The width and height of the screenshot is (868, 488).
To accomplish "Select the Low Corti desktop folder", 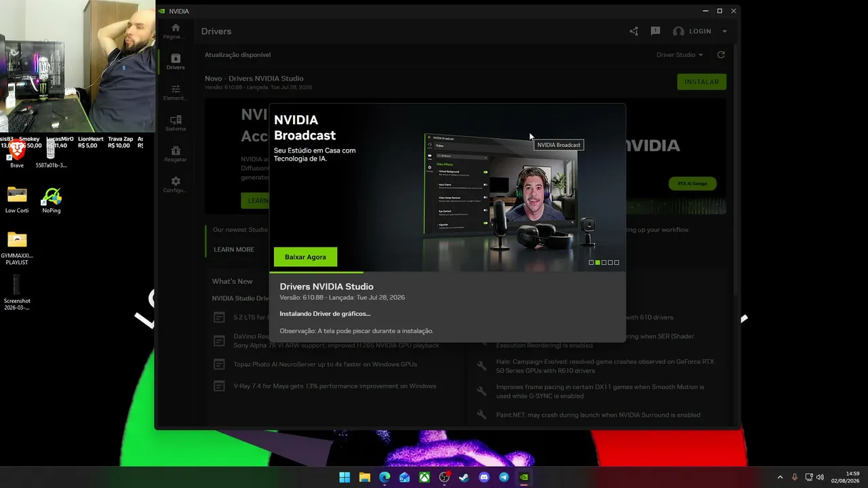I will (x=17, y=201).
